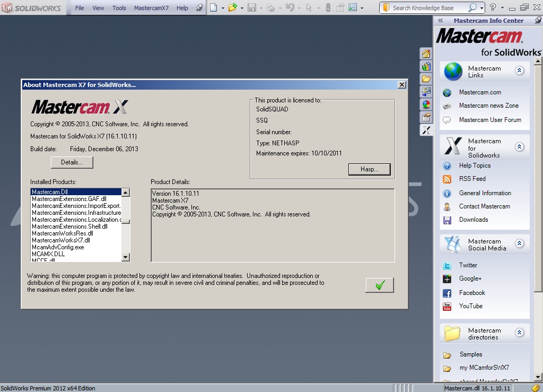The height and width of the screenshot is (392, 543).
Task: Open the Contact Mastercam link
Action: (x=485, y=206)
